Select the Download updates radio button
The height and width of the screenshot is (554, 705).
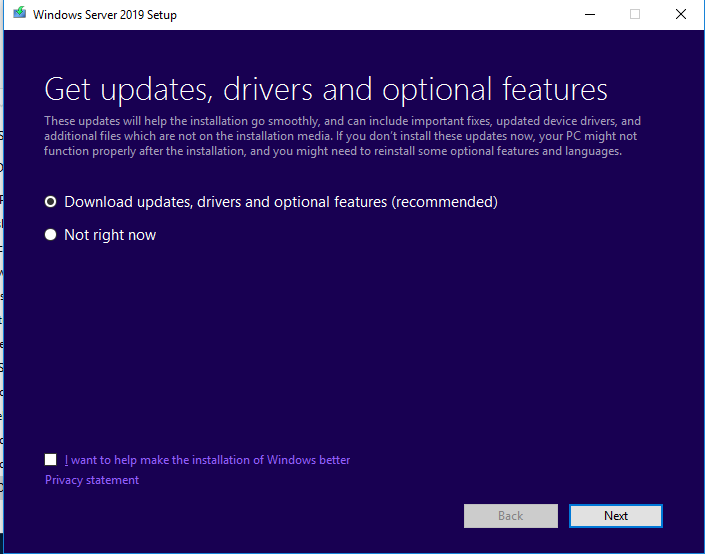[x=51, y=202]
